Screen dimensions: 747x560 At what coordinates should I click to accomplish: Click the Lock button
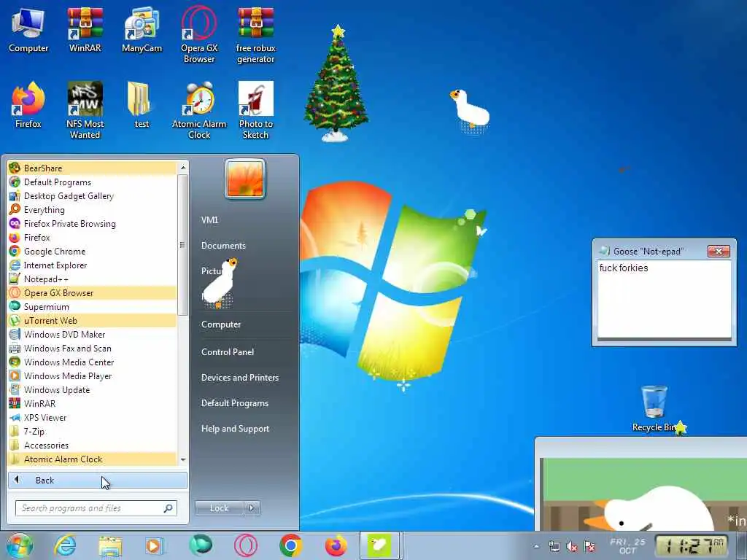[x=219, y=508]
